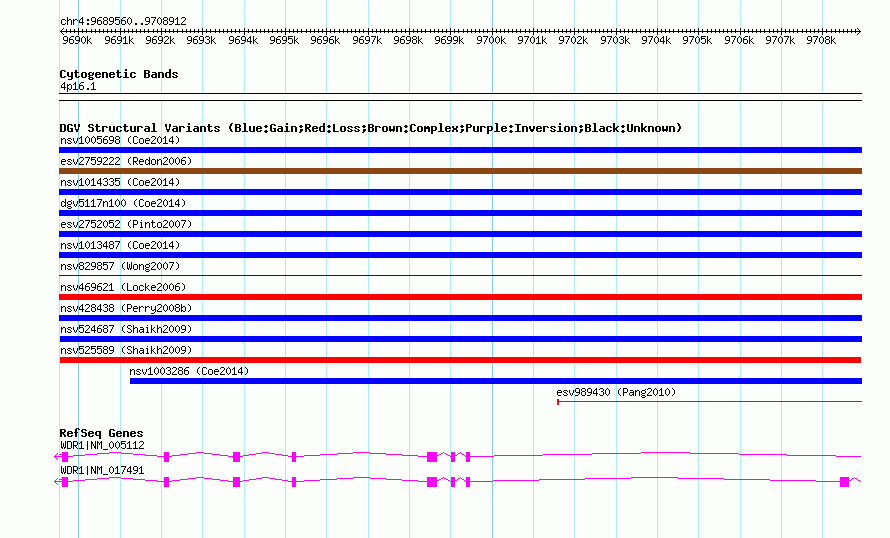
Task: Select the esv2759222 (Redon2006) brown complex bar
Action: coord(460,171)
